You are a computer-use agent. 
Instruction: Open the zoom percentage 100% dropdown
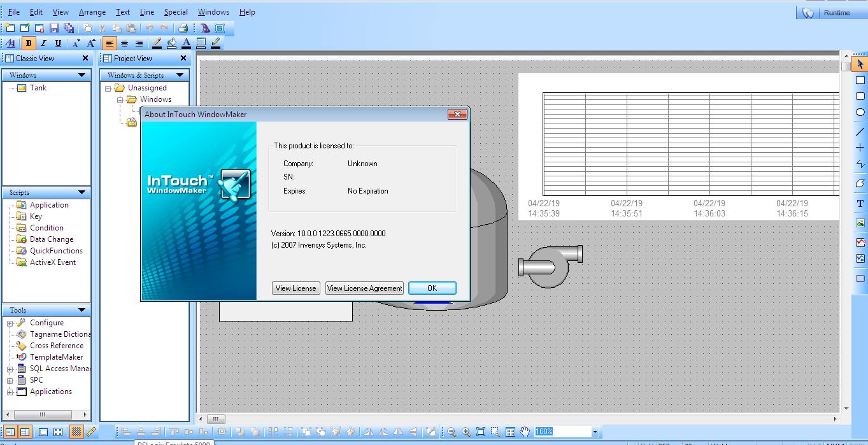point(595,432)
